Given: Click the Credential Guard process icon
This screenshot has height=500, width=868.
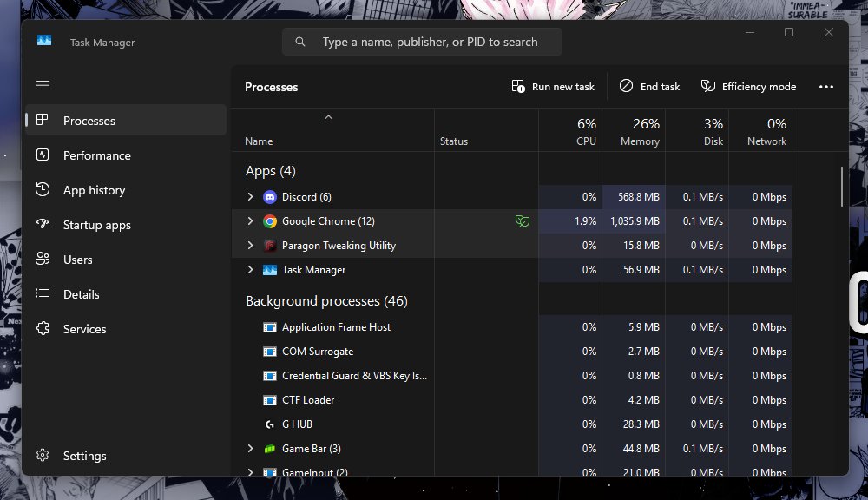Looking at the screenshot, I should pos(270,376).
